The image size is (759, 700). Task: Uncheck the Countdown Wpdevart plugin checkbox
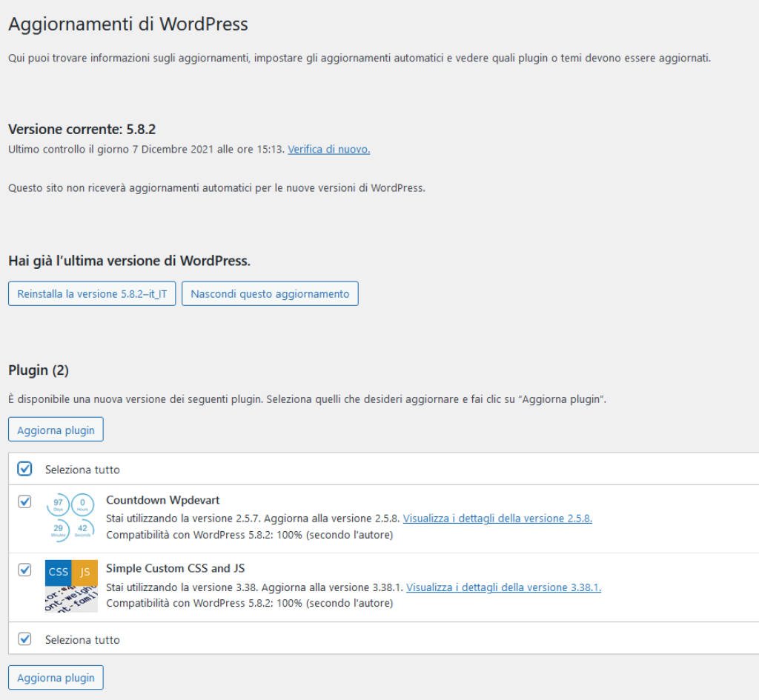point(24,501)
